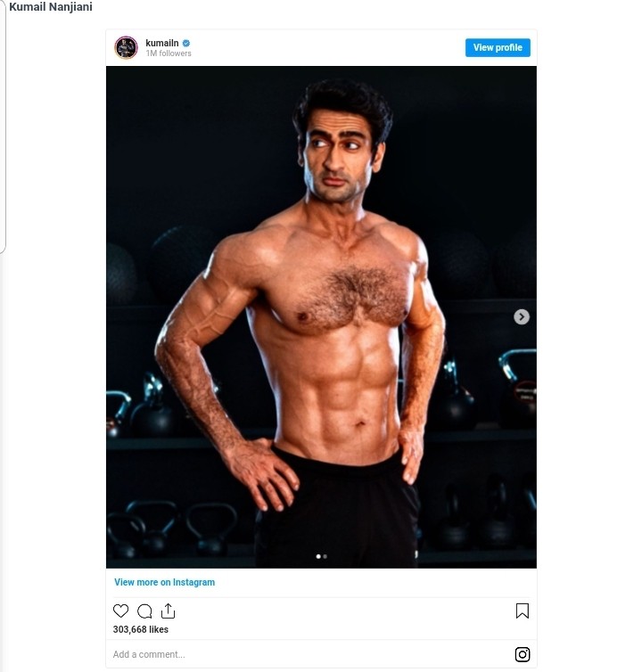Like the post with the heart icon
642x672 pixels.
(120, 611)
